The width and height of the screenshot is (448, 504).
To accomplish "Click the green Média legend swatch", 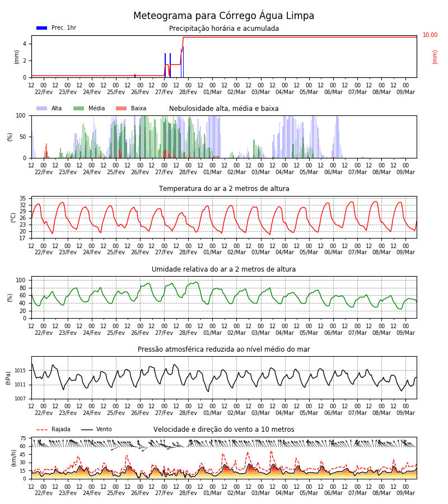I will coord(79,108).
